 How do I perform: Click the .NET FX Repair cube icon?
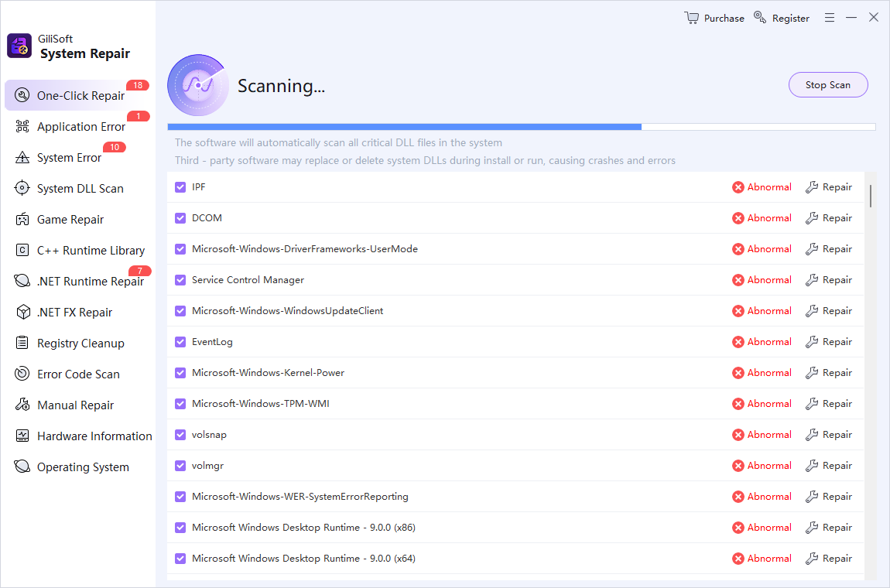(22, 312)
